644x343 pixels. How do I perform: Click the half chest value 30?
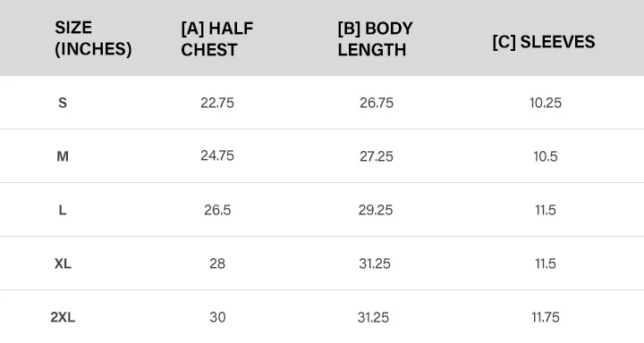pos(217,317)
